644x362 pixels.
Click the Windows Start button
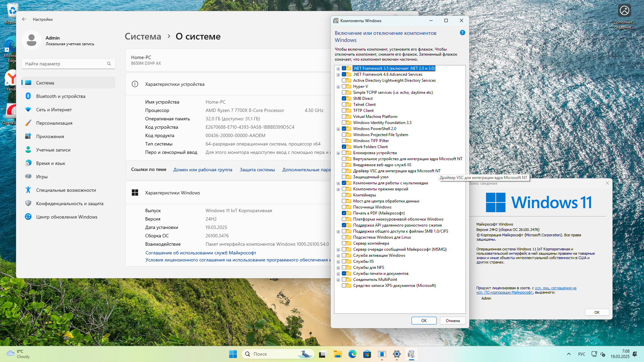point(233,354)
